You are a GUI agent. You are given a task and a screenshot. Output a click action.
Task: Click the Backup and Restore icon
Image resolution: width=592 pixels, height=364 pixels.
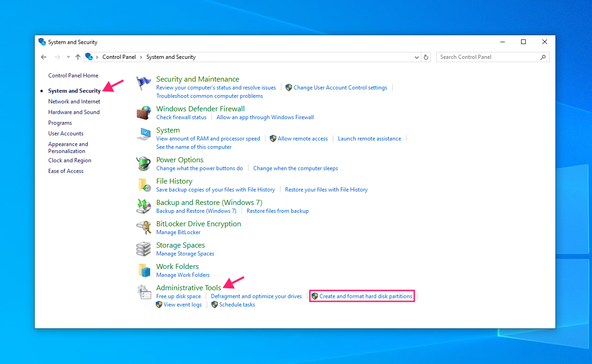(x=144, y=206)
